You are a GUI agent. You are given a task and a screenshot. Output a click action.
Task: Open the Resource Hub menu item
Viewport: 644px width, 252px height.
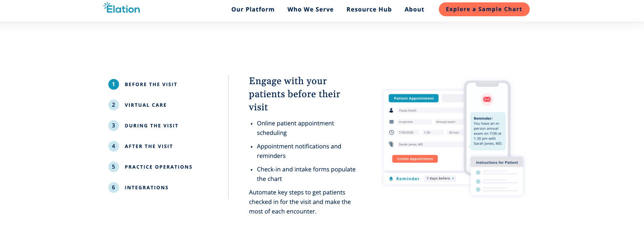click(369, 10)
